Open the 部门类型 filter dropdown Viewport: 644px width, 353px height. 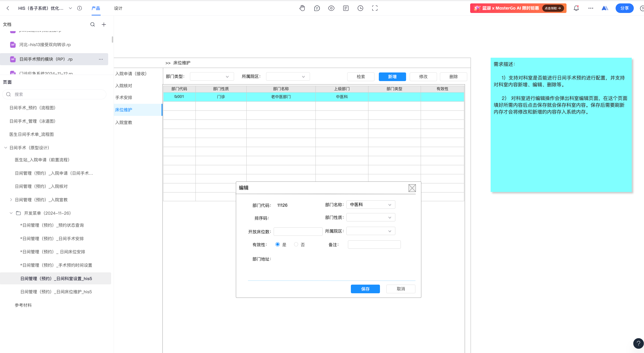tap(212, 77)
